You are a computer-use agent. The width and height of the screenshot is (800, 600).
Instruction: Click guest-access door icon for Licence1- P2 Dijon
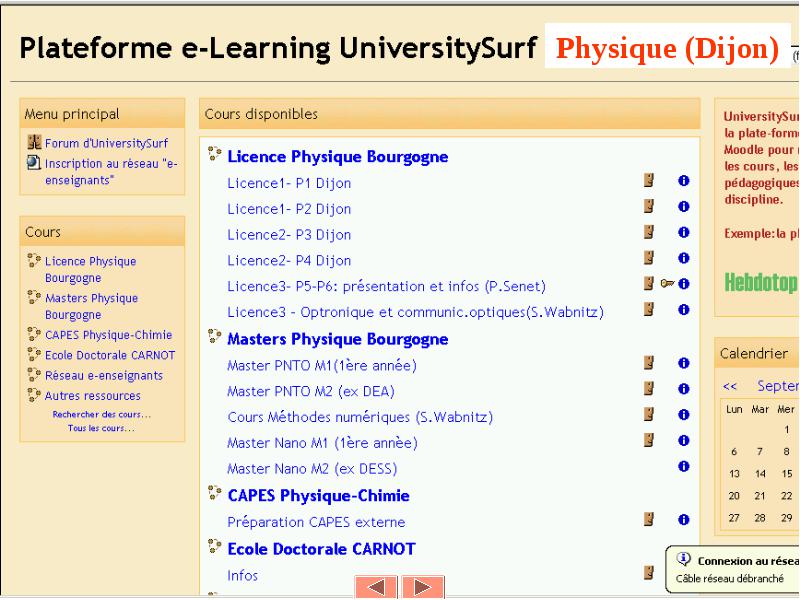[649, 206]
